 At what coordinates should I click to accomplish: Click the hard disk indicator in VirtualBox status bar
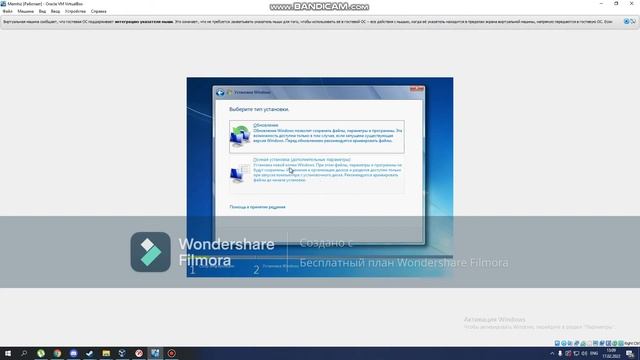[x=557, y=343]
